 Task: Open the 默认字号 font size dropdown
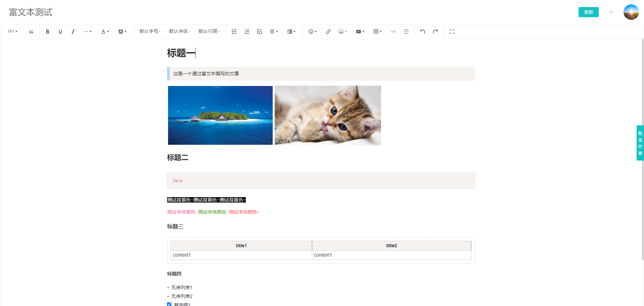[150, 32]
